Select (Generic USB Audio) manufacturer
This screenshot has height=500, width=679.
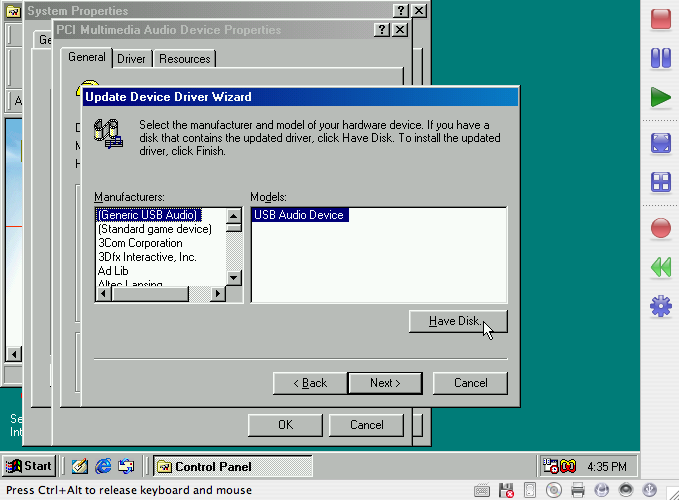point(148,215)
